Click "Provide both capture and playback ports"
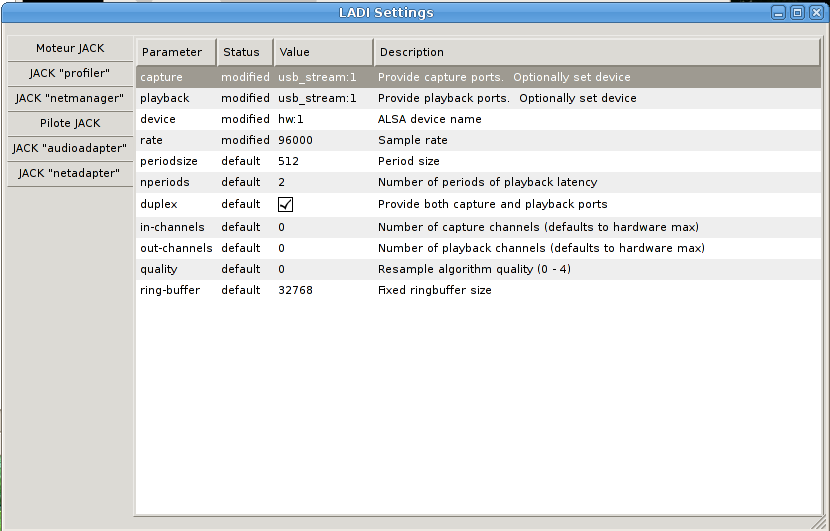This screenshot has width=830, height=531. pos(492,204)
